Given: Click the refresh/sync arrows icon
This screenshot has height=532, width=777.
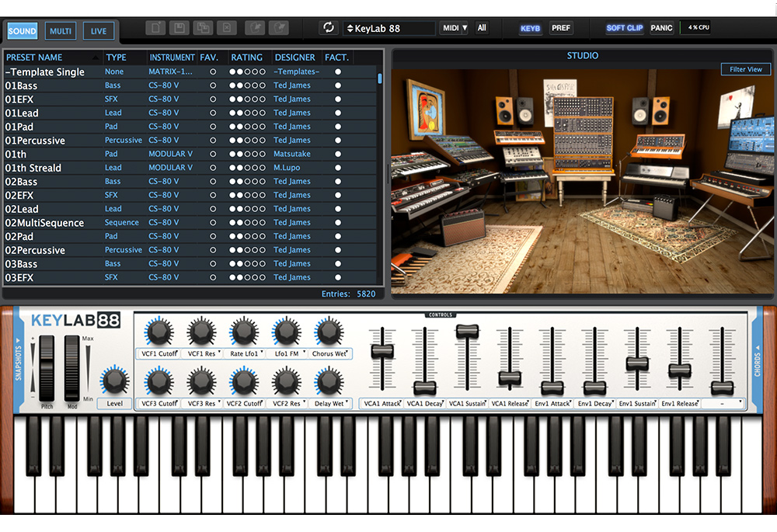Looking at the screenshot, I should tap(328, 28).
